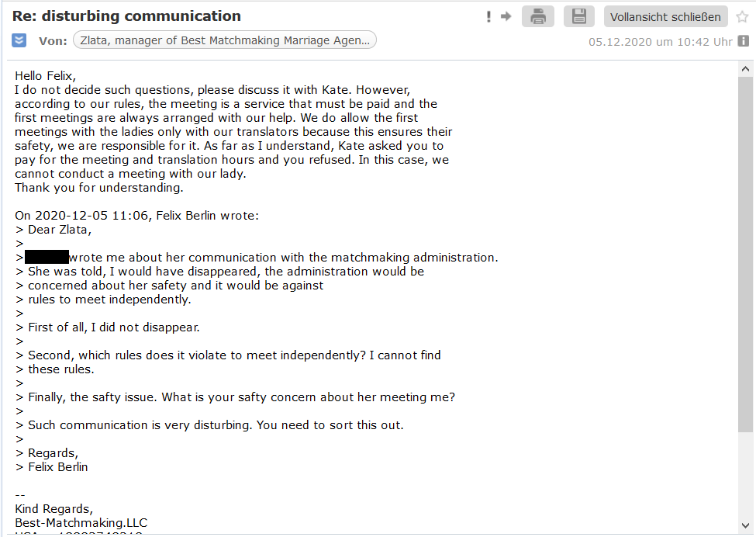The height and width of the screenshot is (537, 756).
Task: Click the exclamation mark priority icon
Action: (x=488, y=16)
